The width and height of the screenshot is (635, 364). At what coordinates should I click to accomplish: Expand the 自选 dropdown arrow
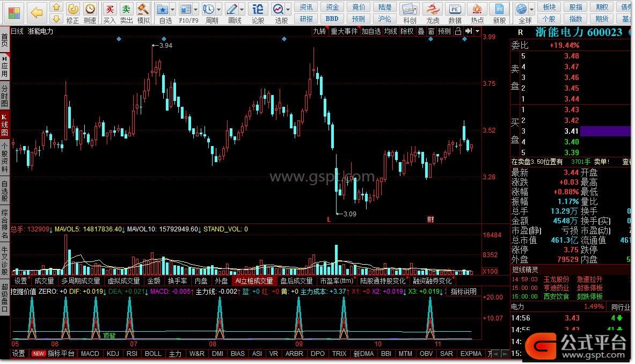click(x=173, y=9)
